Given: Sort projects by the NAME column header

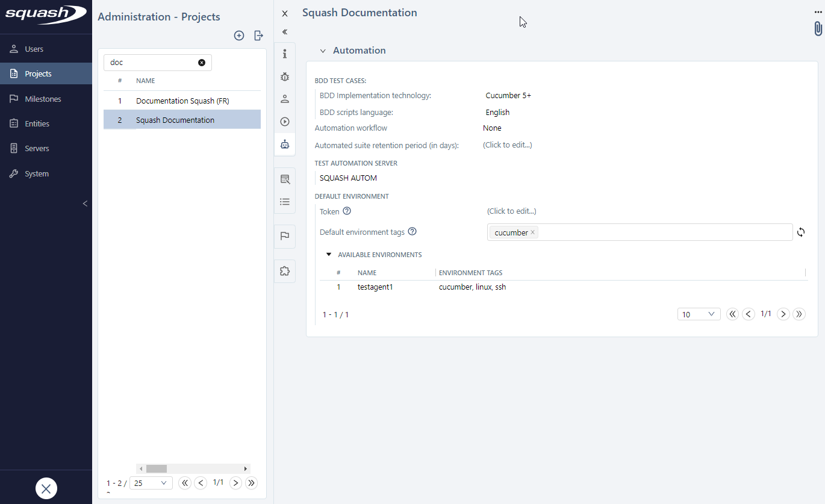Looking at the screenshot, I should [145, 81].
